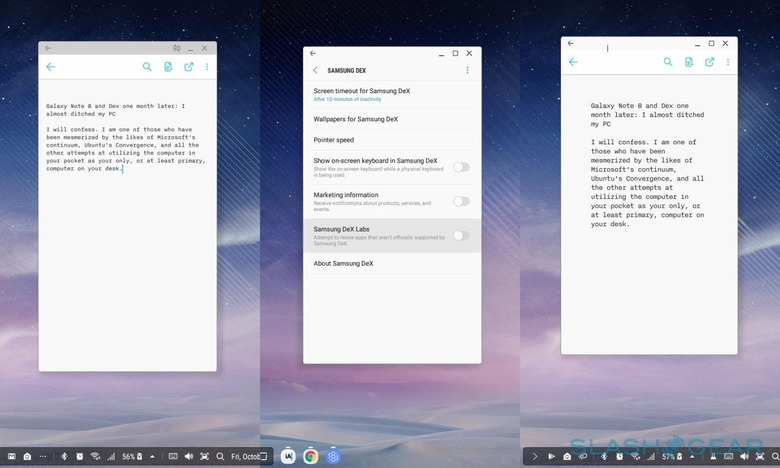Image resolution: width=780 pixels, height=468 pixels.
Task: Click the share/export icon in left editor window
Action: (188, 67)
